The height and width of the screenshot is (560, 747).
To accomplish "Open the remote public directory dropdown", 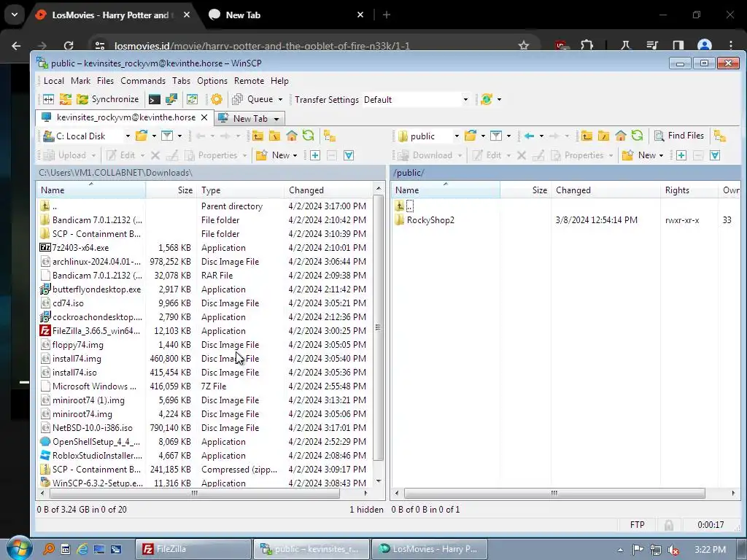I will pyautogui.click(x=457, y=136).
